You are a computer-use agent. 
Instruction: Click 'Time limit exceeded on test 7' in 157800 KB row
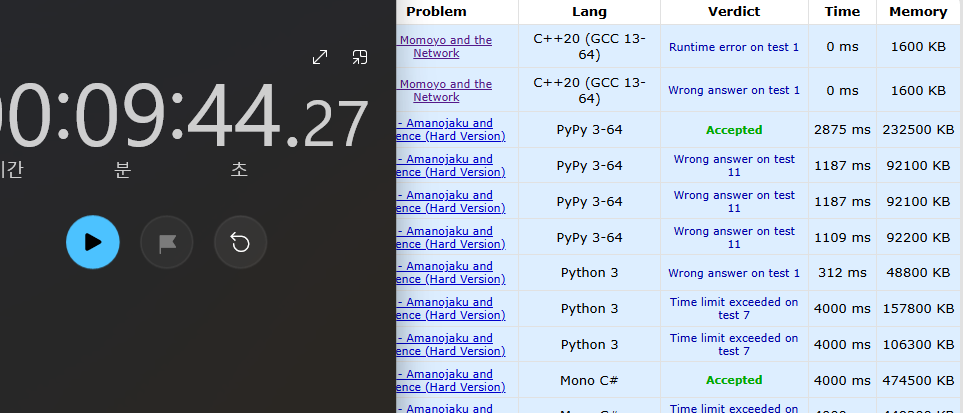click(x=734, y=309)
